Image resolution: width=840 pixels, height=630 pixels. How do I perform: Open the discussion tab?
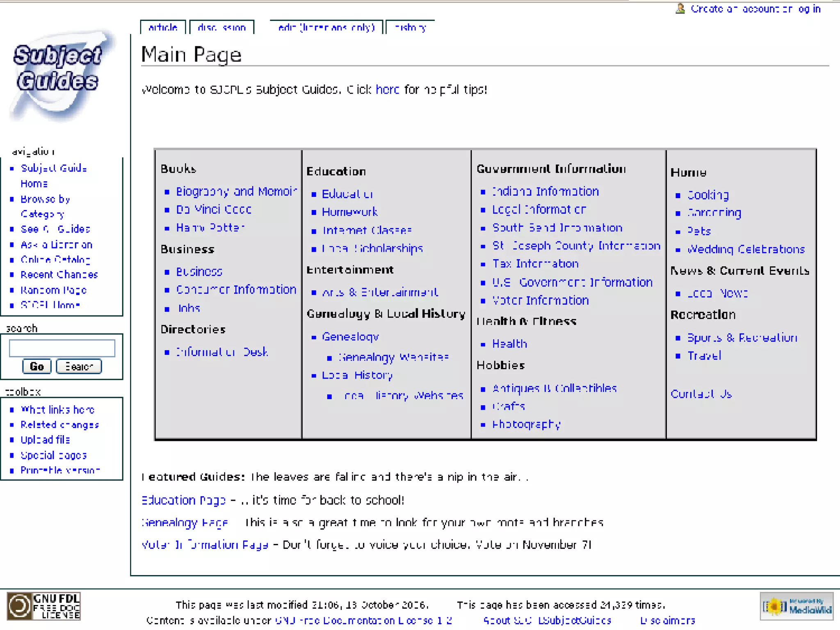pos(221,27)
